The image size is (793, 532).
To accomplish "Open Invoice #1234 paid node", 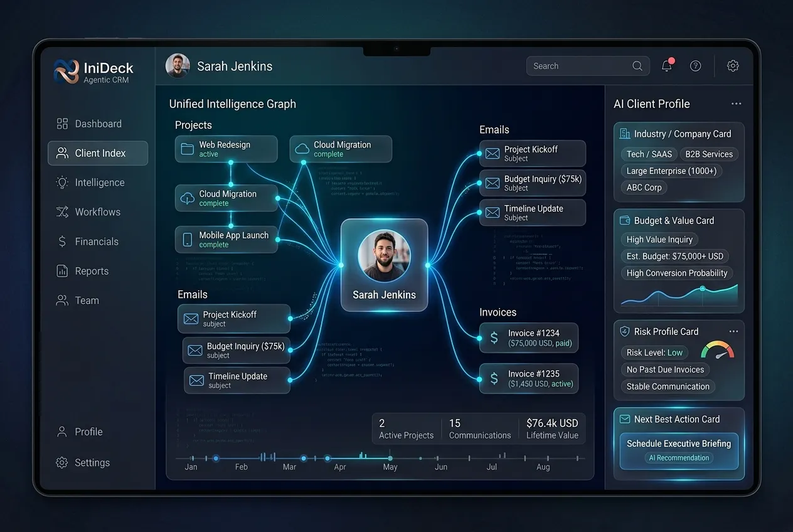I will tap(529, 338).
